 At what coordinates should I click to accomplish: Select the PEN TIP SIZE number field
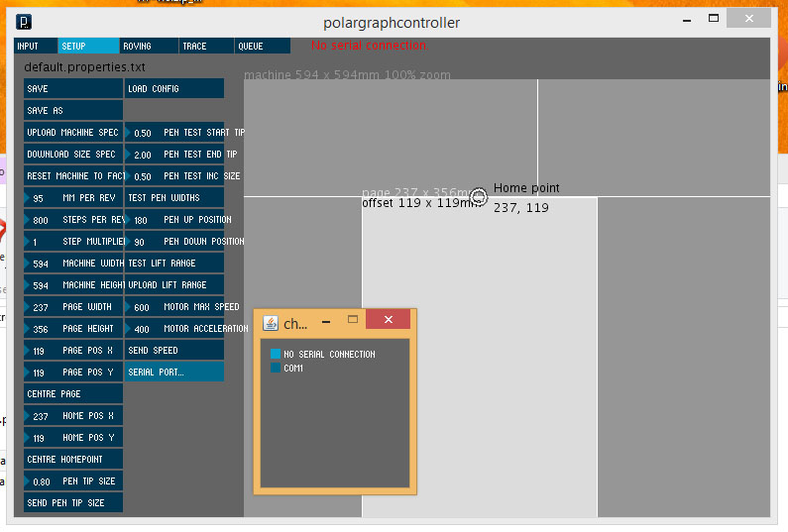pyautogui.click(x=73, y=481)
